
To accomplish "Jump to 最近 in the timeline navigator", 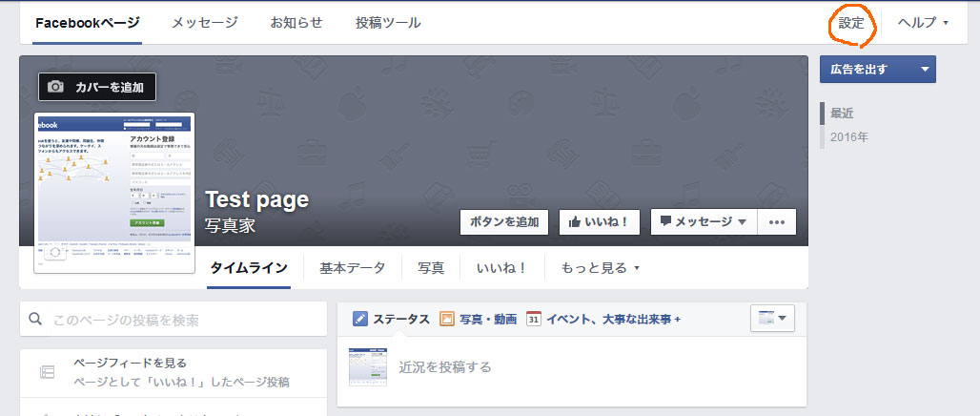I will coord(841,114).
